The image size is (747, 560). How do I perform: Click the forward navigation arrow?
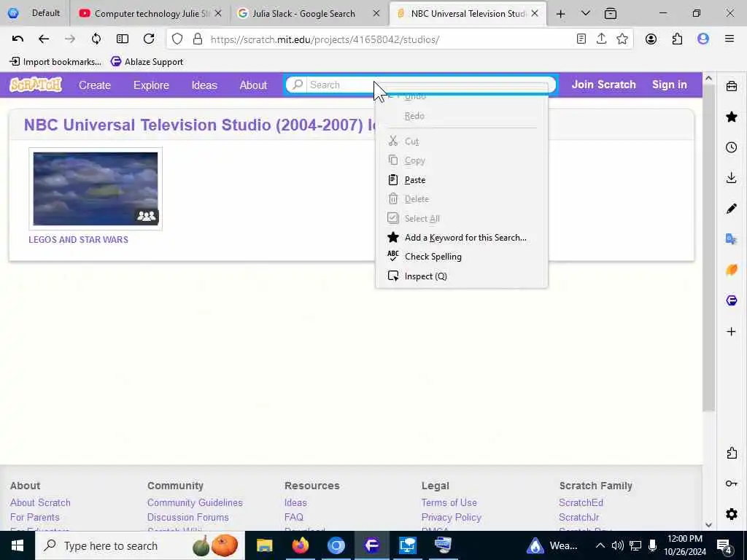(x=70, y=39)
